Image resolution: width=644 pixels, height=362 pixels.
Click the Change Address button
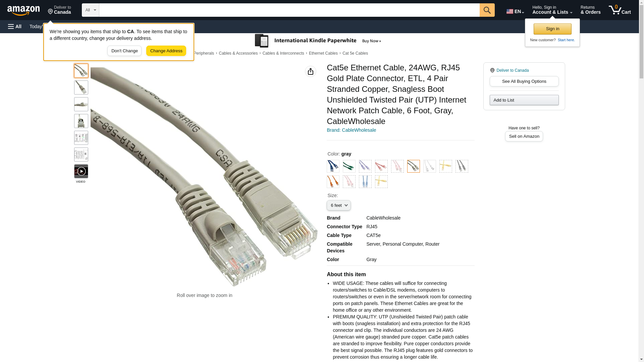166,51
